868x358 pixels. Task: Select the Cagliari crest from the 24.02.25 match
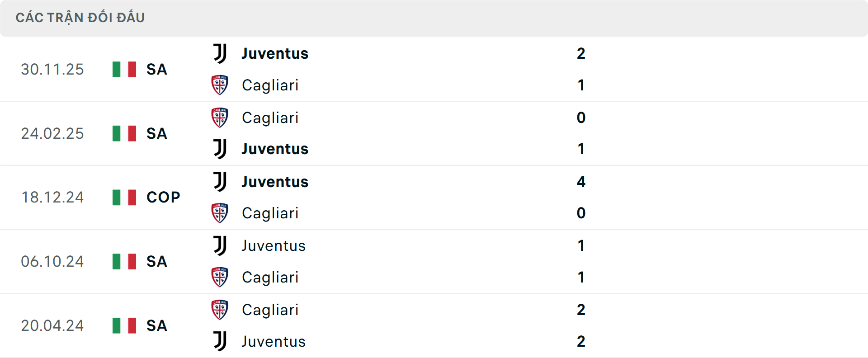click(x=220, y=118)
